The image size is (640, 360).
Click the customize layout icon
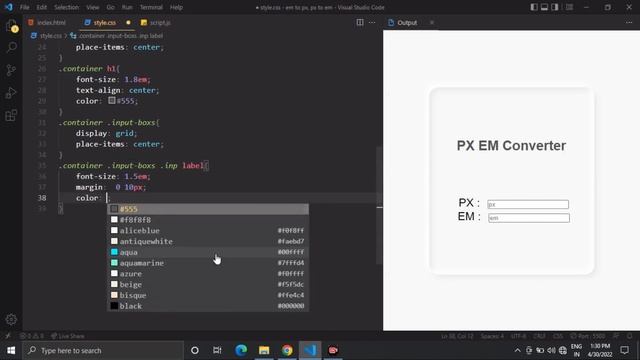(569, 7)
